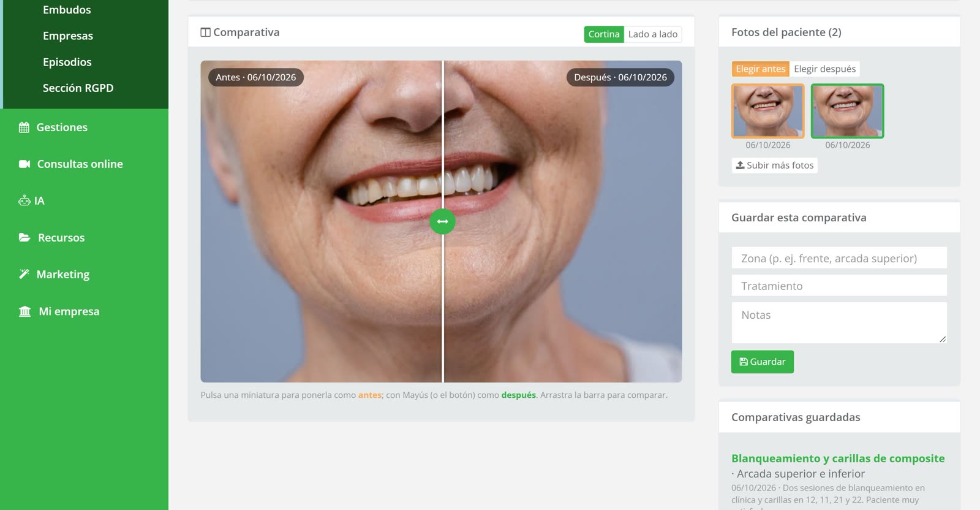Select the green-bordered patient photo thumbnail
The width and height of the screenshot is (980, 510).
(848, 111)
